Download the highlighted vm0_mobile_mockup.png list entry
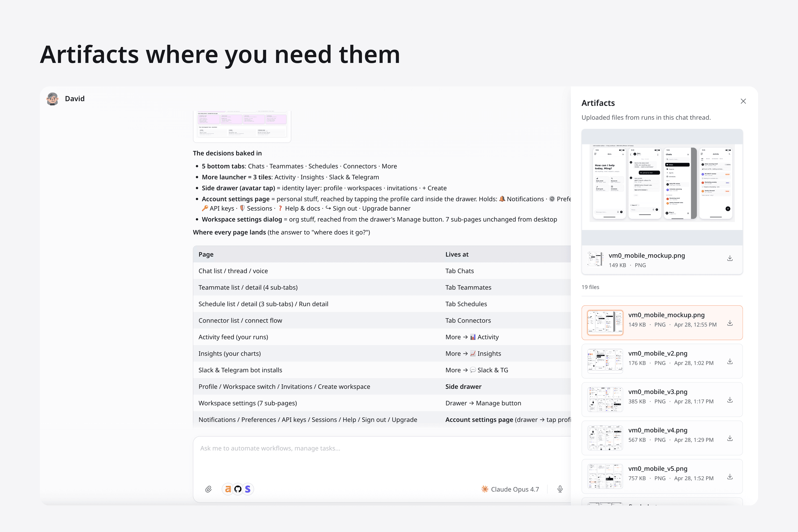 tap(730, 323)
